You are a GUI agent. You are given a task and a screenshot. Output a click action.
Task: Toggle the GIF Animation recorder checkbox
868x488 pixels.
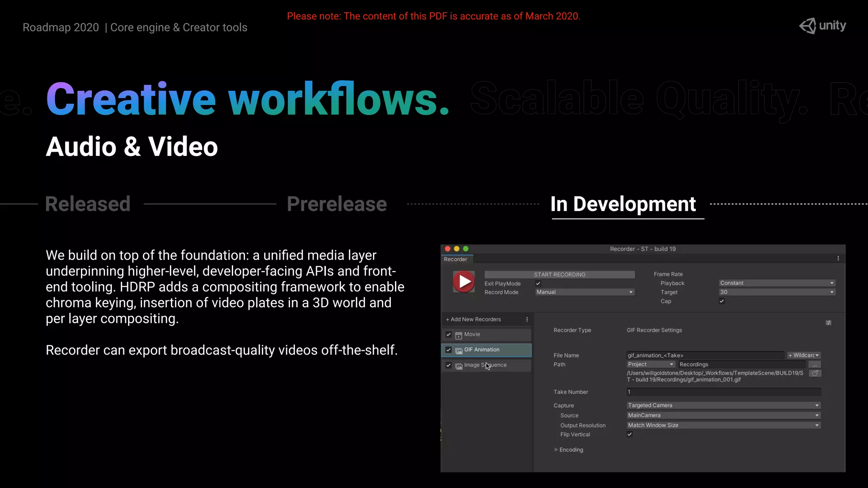tap(448, 350)
